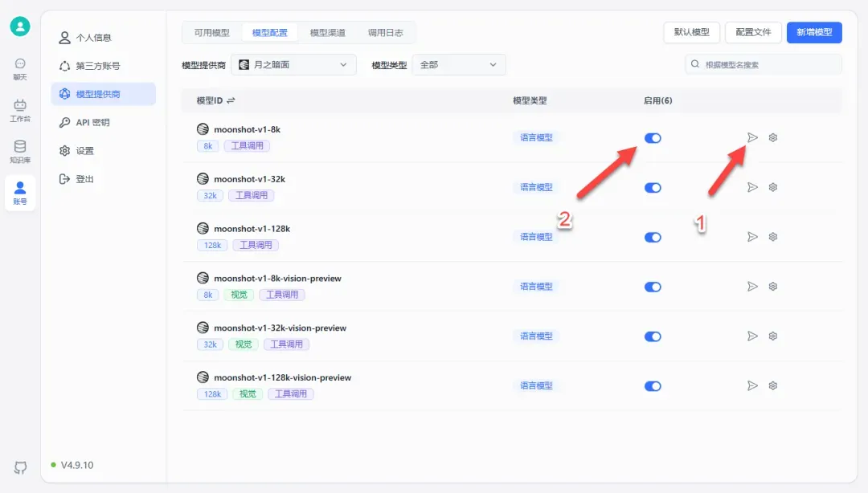Toggle moonshot-v1-32k enabled switch
This screenshot has width=868, height=493.
pyautogui.click(x=653, y=188)
